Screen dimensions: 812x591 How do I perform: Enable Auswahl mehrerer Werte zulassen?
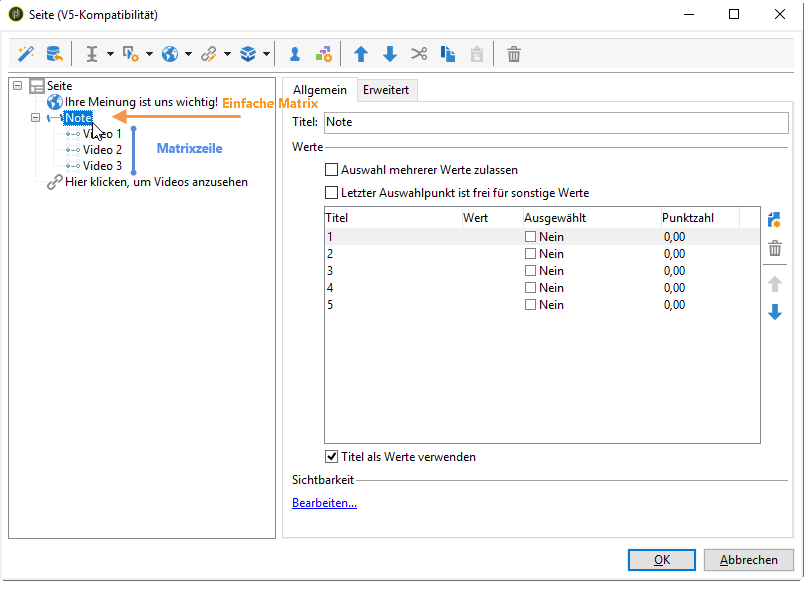click(x=331, y=170)
